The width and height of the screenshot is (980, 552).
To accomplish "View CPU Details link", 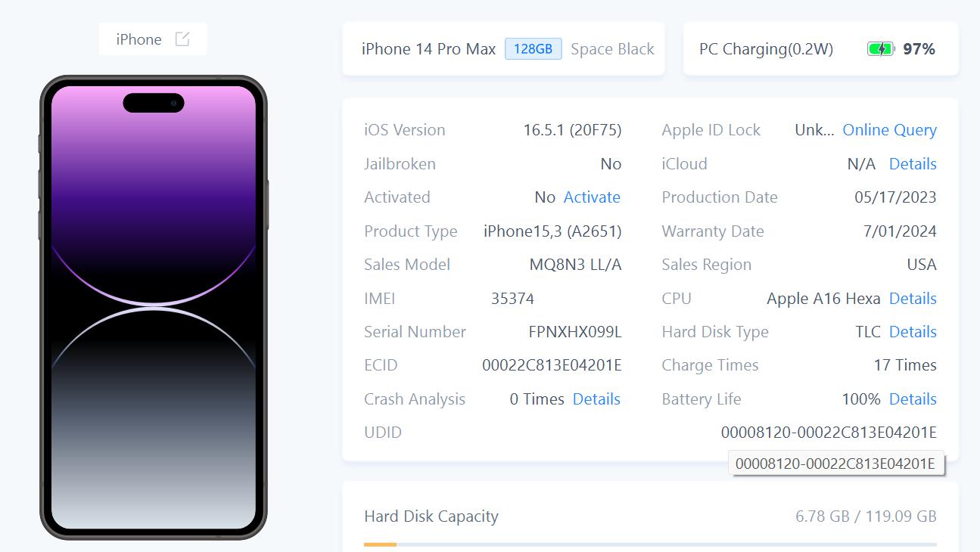I will [913, 299].
